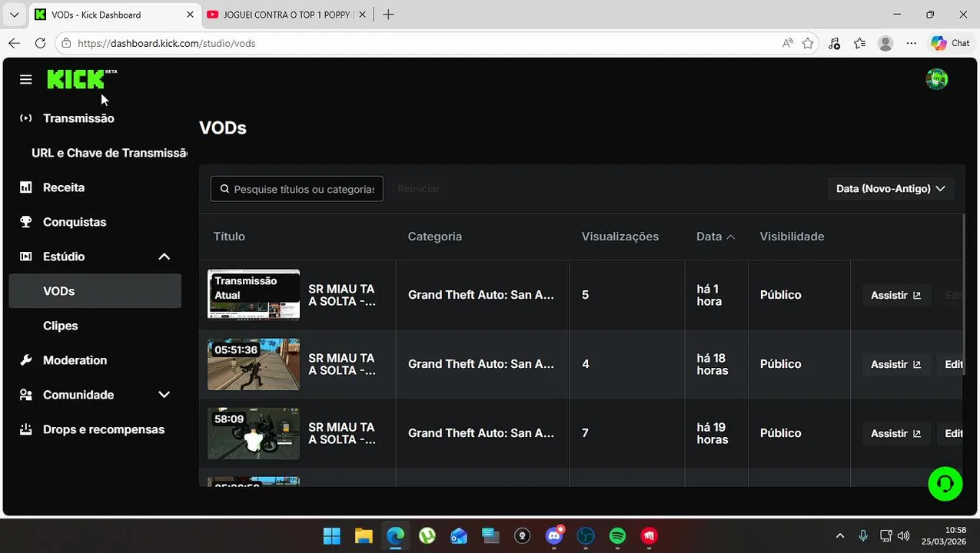Add page to favorites star
The image size is (980, 553).
coord(808,43)
